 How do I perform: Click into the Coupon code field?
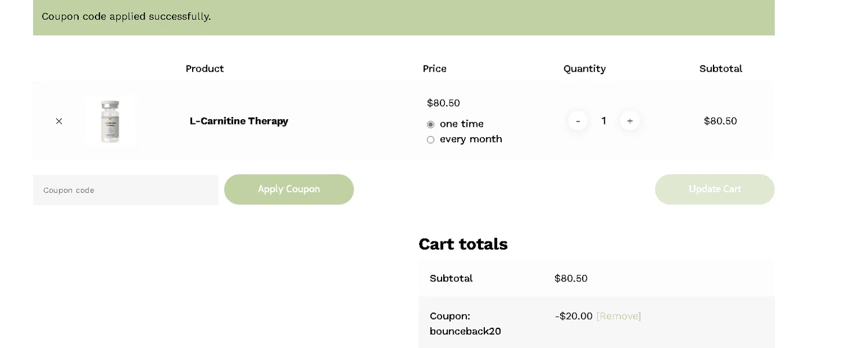(126, 190)
